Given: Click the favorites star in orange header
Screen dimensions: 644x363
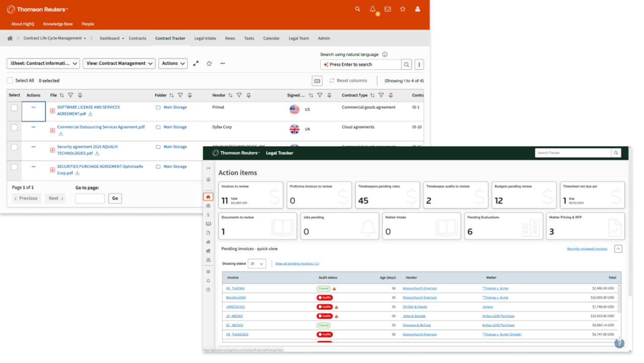Looking at the screenshot, I should click(403, 9).
